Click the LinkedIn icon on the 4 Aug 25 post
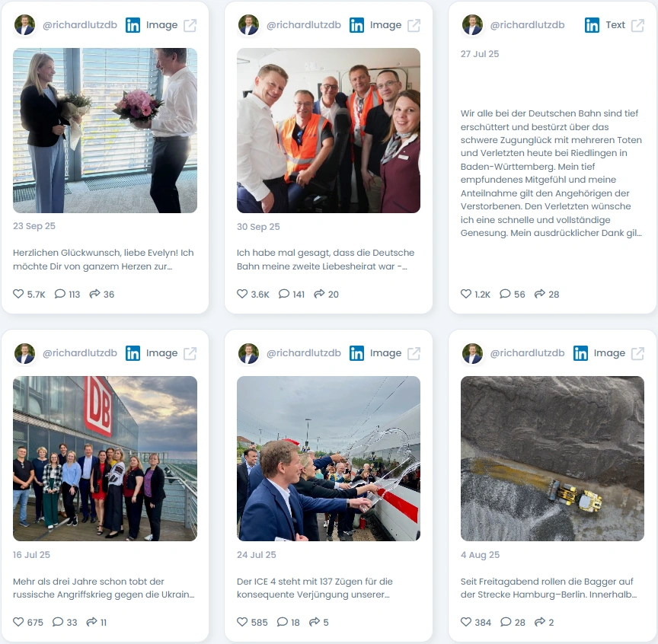The width and height of the screenshot is (658, 644). click(581, 353)
